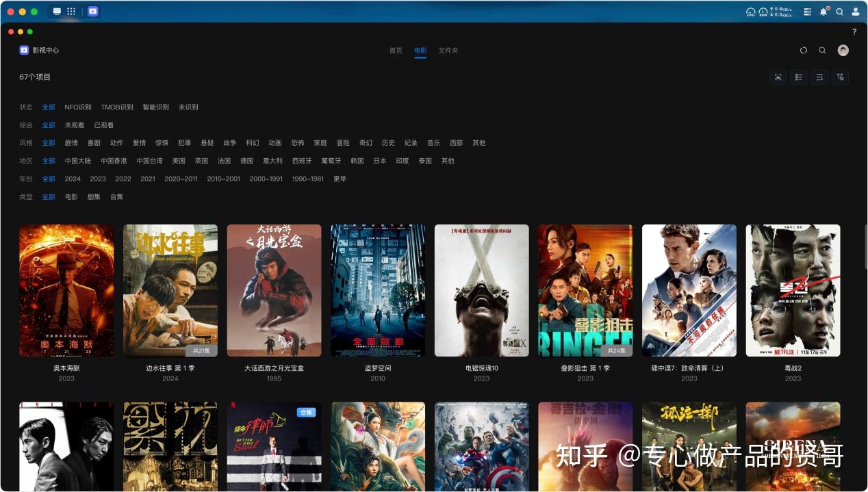Filter genre by 科幻

pyautogui.click(x=253, y=143)
